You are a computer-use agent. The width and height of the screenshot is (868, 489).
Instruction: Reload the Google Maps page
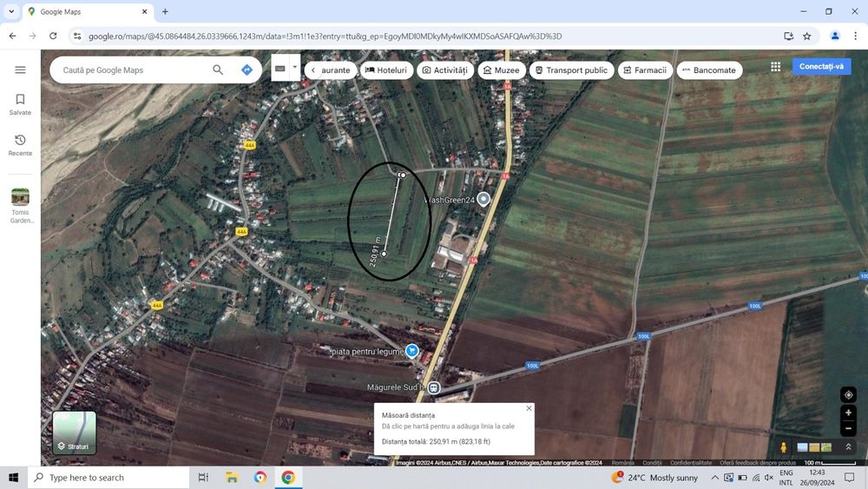(x=53, y=36)
